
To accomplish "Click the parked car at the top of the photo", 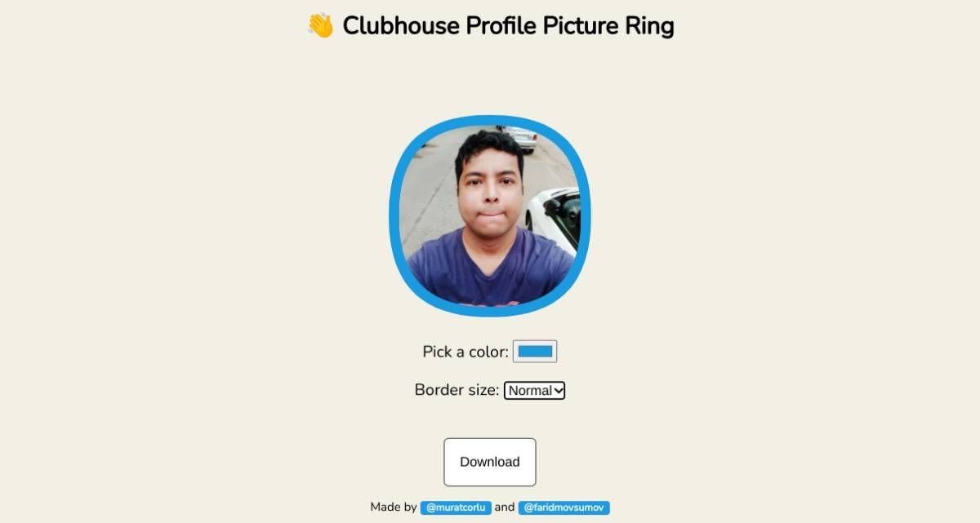I will [x=517, y=137].
